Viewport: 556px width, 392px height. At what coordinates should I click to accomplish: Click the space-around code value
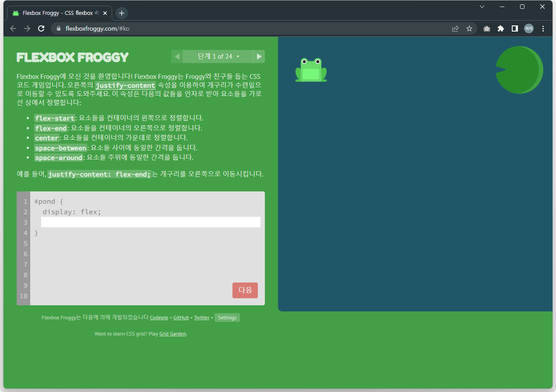pos(59,158)
